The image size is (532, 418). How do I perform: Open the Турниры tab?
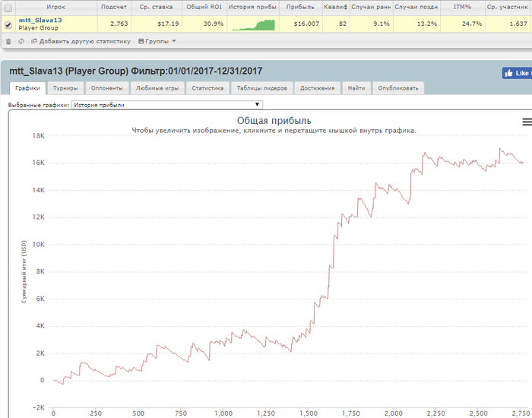click(x=65, y=88)
